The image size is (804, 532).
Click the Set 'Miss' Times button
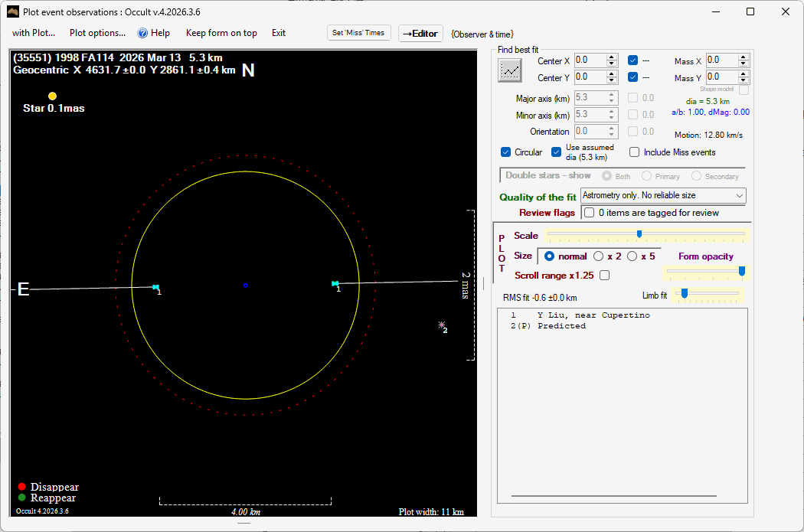[x=359, y=33]
